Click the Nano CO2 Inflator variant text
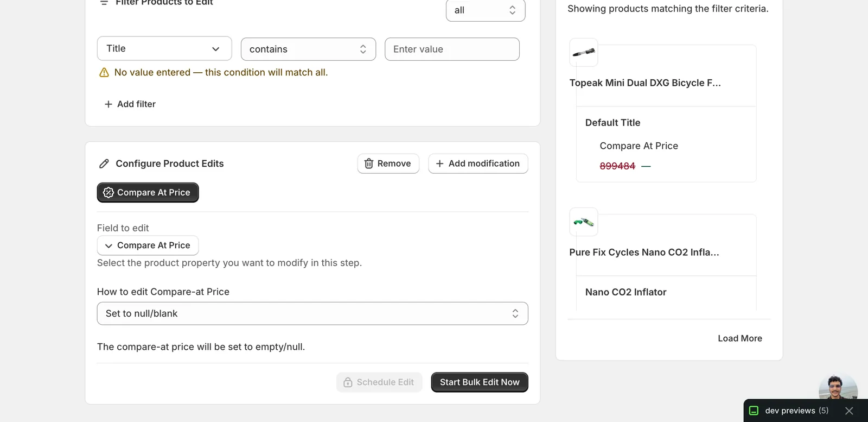The height and width of the screenshot is (422, 868). 626,292
